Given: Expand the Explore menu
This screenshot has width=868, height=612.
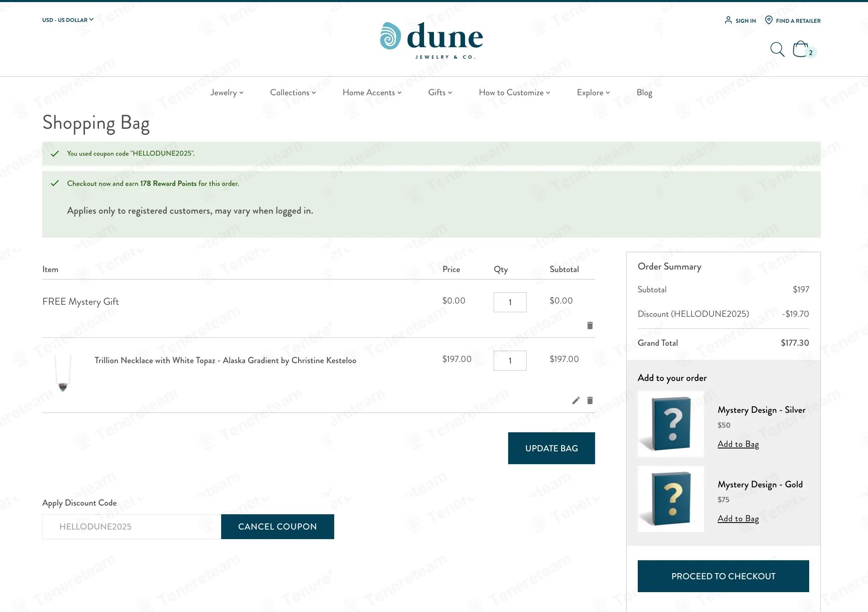Looking at the screenshot, I should coord(593,92).
